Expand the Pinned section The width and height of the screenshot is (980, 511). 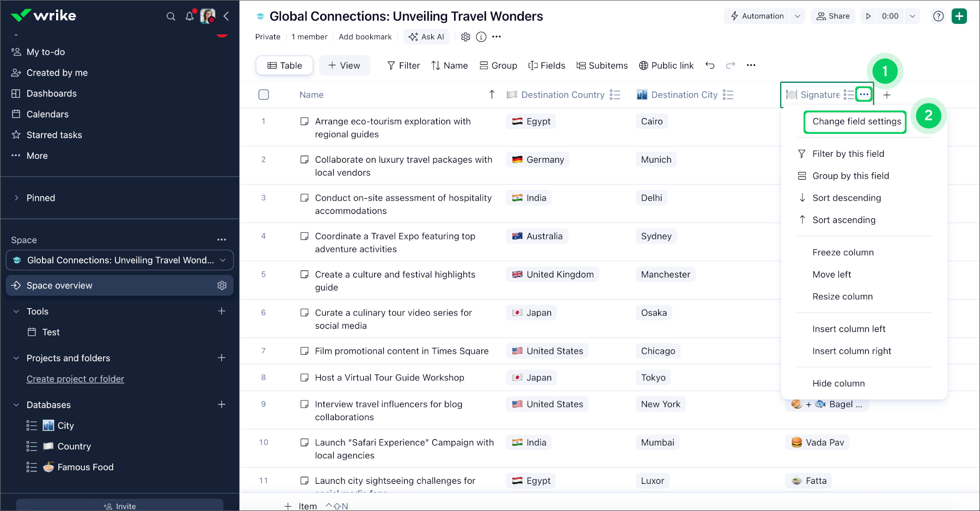16,198
